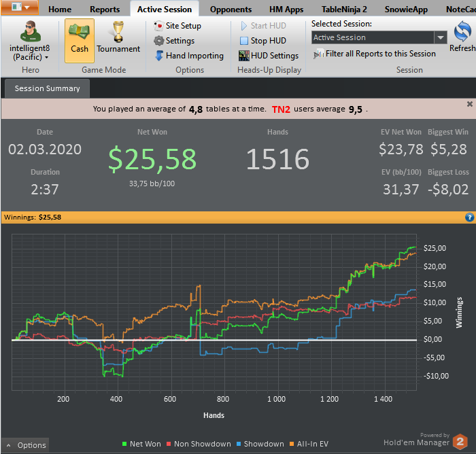Screen dimensions: 476x454
Task: Toggle All-In EV orange legend swatch
Action: pos(292,444)
